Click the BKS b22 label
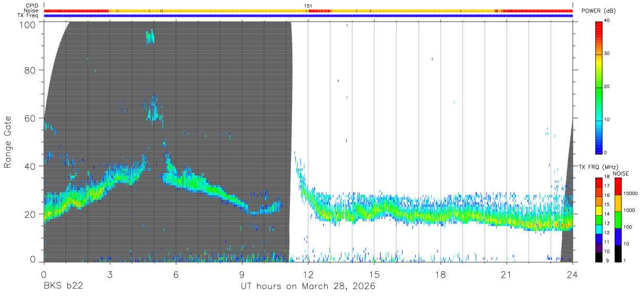Image resolution: width=644 pixels, height=297 pixels. (62, 286)
